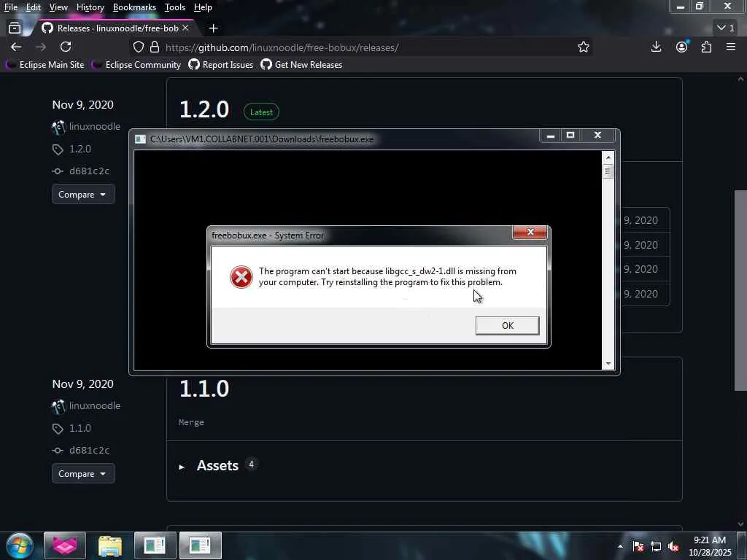
Task: Open a new browser tab
Action: click(214, 28)
